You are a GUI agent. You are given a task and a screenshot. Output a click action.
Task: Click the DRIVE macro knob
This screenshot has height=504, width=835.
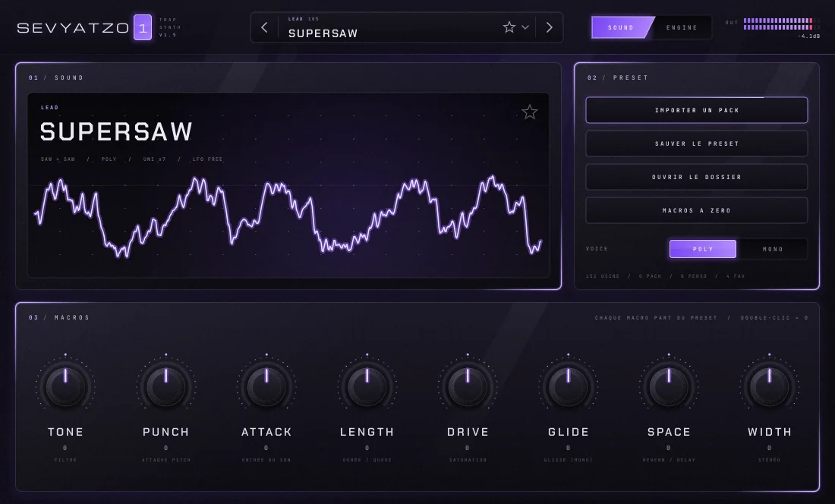(468, 387)
